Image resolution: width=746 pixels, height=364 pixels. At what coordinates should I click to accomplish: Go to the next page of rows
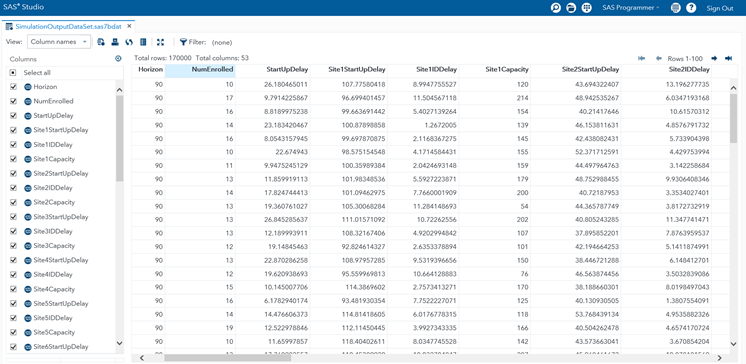click(714, 58)
